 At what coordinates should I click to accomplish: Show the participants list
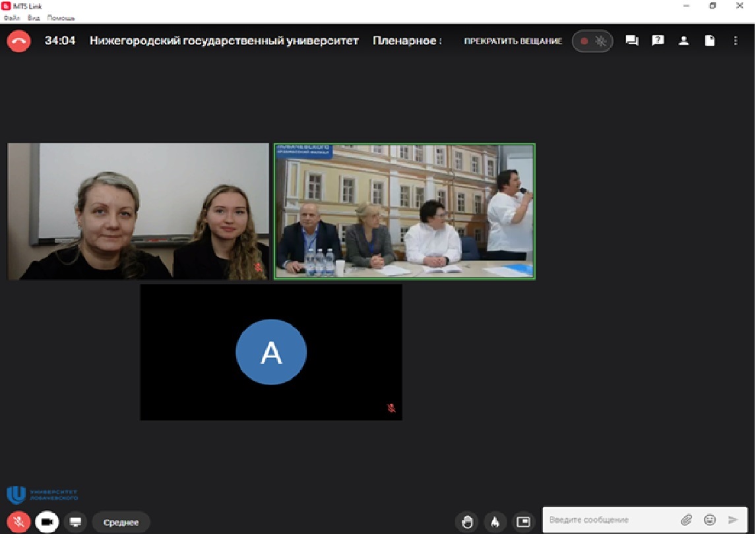pyautogui.click(x=684, y=40)
